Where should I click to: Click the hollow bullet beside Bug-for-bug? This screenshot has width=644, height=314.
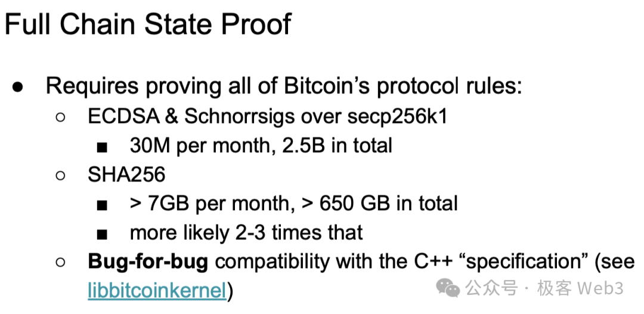60,262
